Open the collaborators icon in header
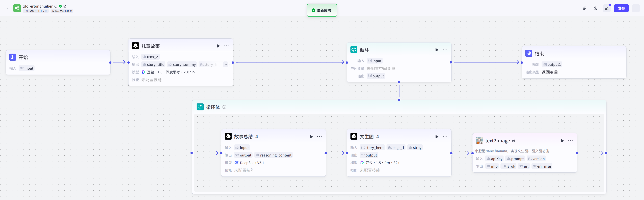Viewport: 644px width, 200px height. [607, 8]
